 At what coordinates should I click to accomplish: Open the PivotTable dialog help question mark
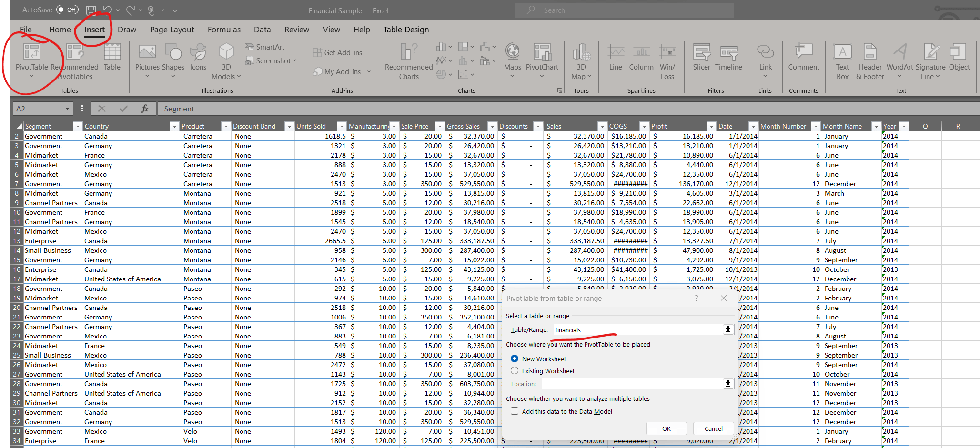click(x=697, y=298)
